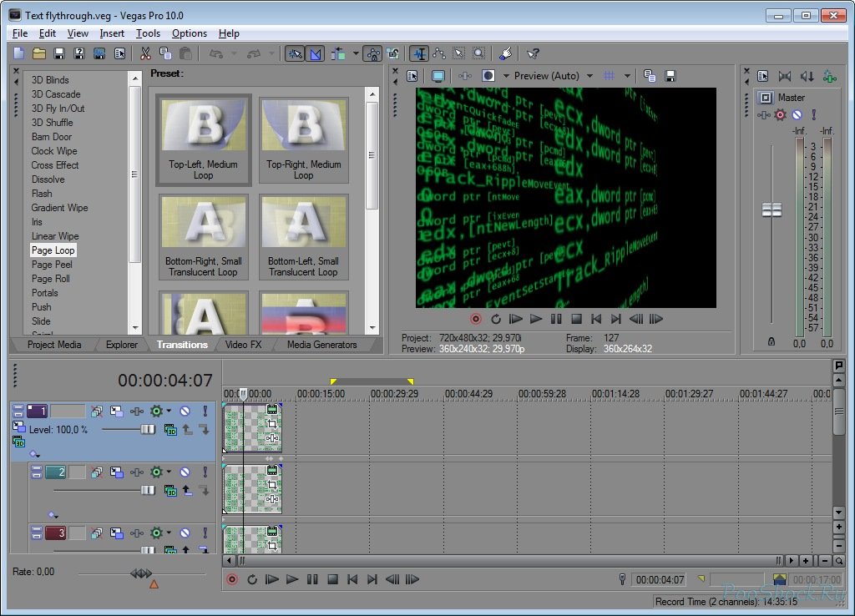Click the Cut scissors icon in toolbar
The image size is (855, 616).
145,53
